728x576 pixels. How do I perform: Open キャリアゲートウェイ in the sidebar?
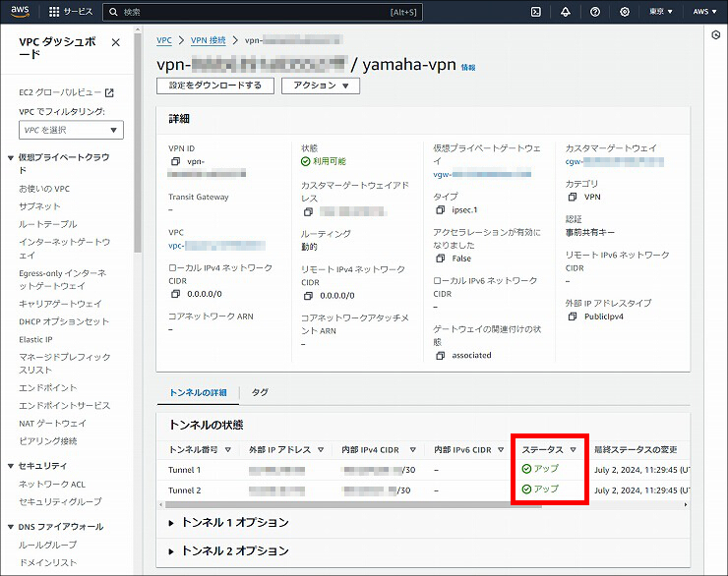click(60, 304)
